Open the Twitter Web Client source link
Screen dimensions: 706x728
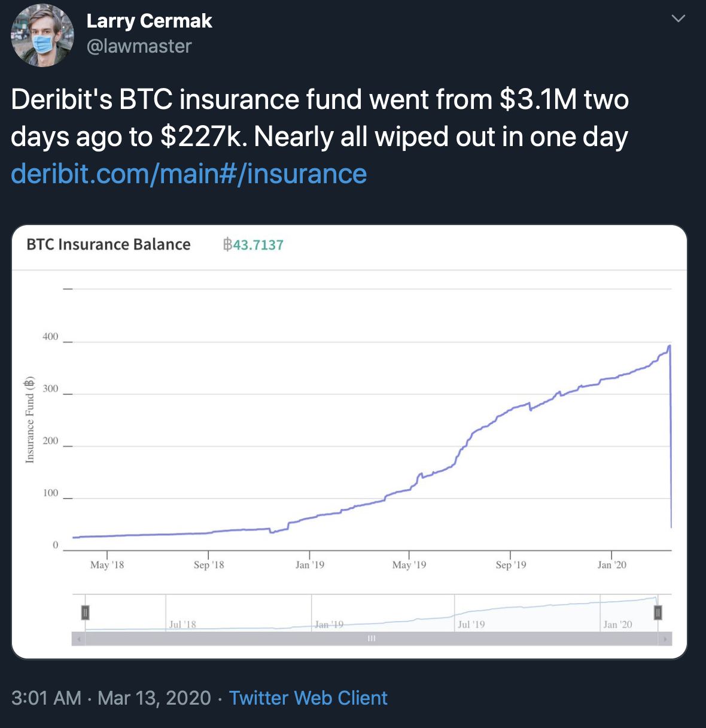click(308, 698)
